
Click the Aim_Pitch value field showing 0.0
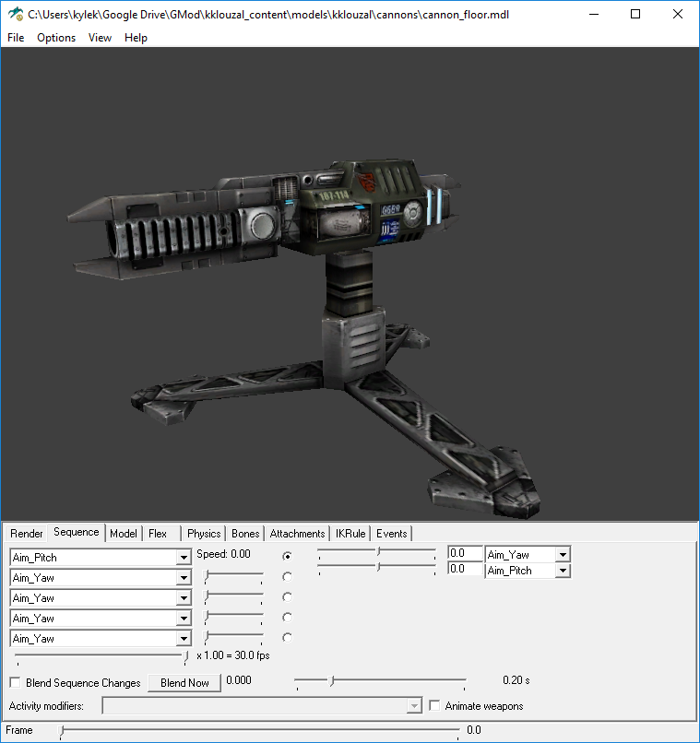465,569
